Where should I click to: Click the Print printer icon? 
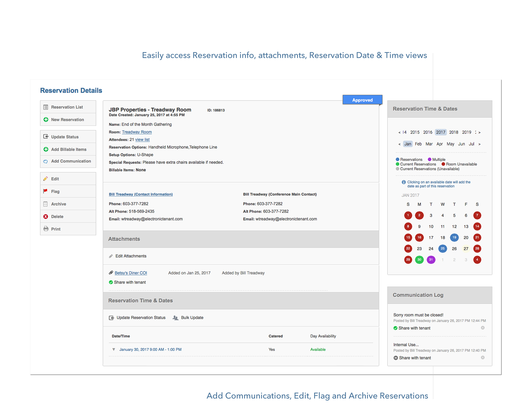(46, 229)
